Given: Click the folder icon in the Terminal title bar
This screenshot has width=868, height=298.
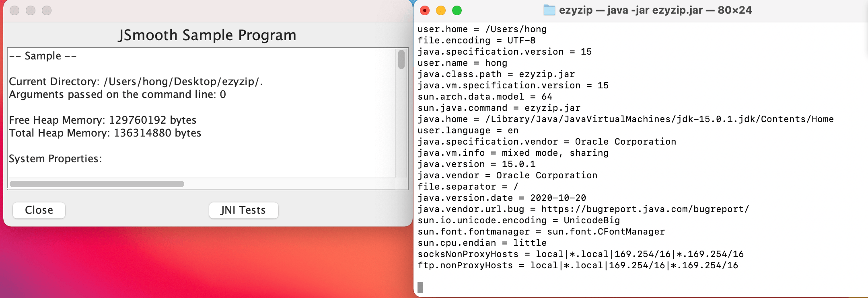Looking at the screenshot, I should click(549, 10).
